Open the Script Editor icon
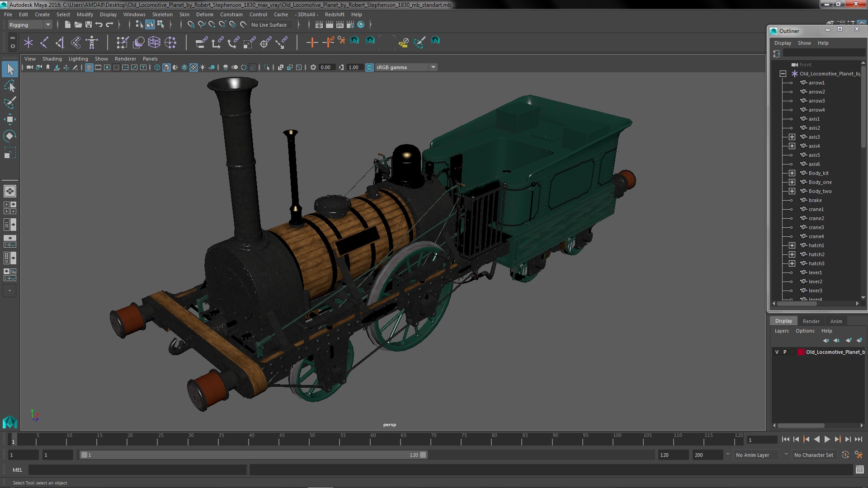 tap(859, 470)
